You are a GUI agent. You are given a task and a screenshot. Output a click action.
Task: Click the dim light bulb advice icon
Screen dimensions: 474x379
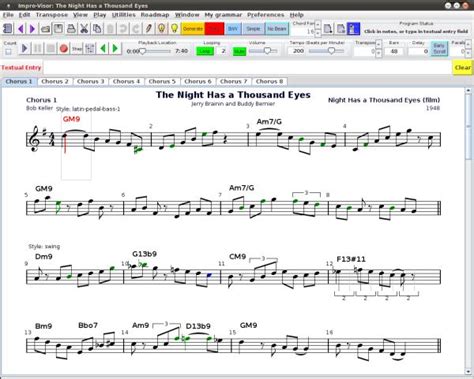(161, 29)
